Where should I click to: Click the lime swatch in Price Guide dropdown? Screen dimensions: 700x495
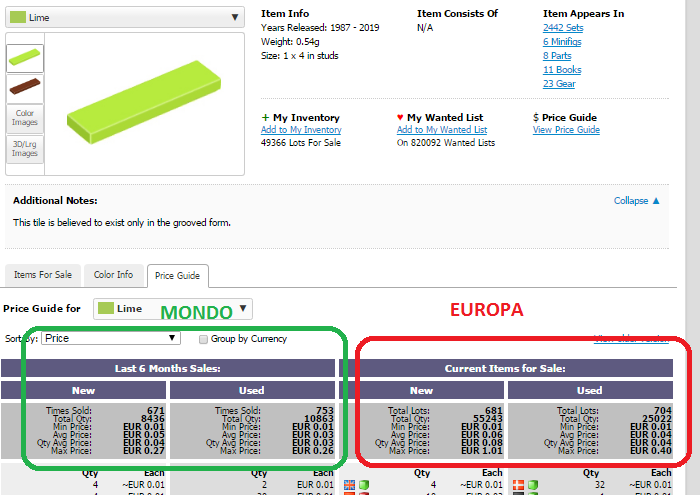coord(106,308)
